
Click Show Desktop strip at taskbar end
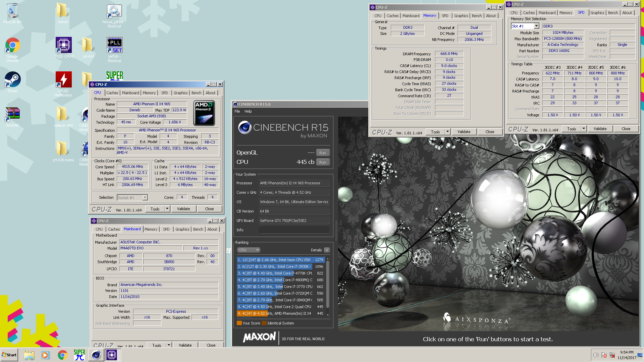tap(641, 355)
